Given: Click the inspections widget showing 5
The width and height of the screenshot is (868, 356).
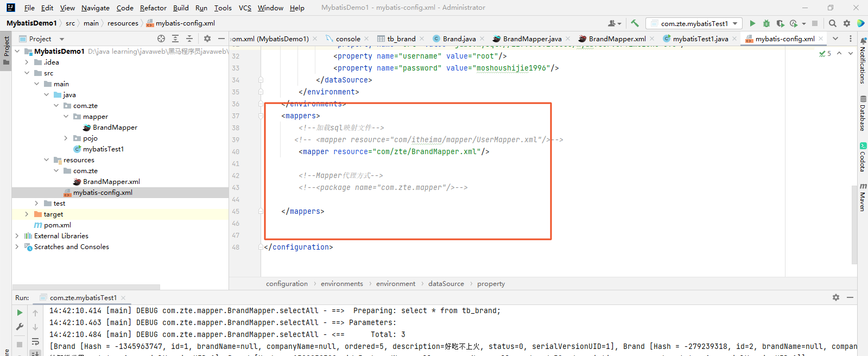Looking at the screenshot, I should click(x=825, y=53).
